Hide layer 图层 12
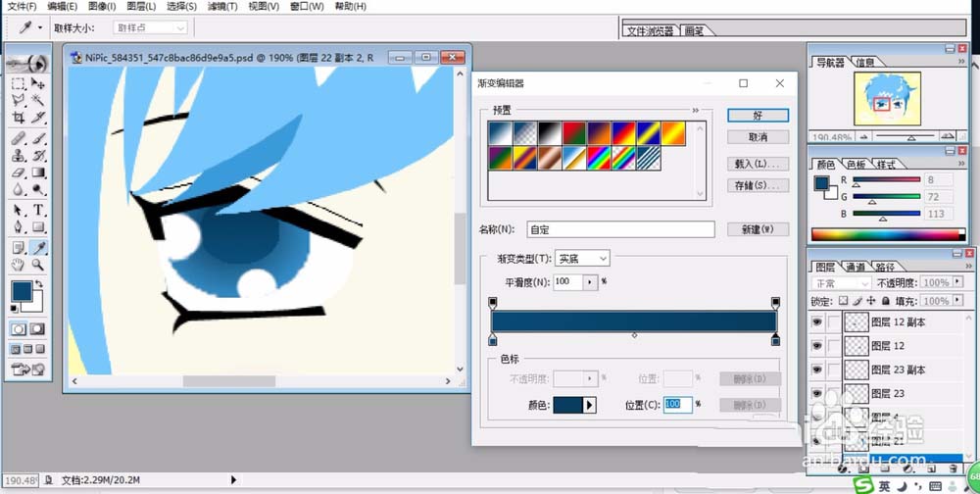The height and width of the screenshot is (494, 980). pos(816,346)
